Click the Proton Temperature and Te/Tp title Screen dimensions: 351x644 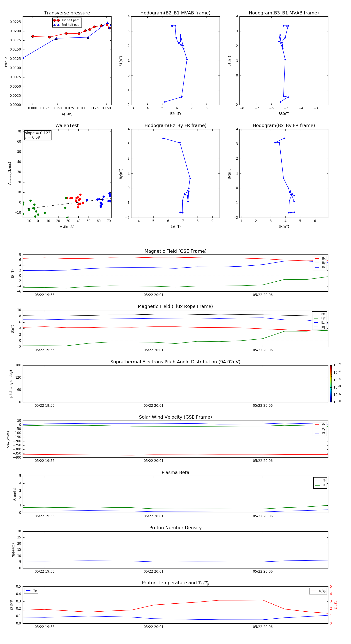[x=175, y=583]
